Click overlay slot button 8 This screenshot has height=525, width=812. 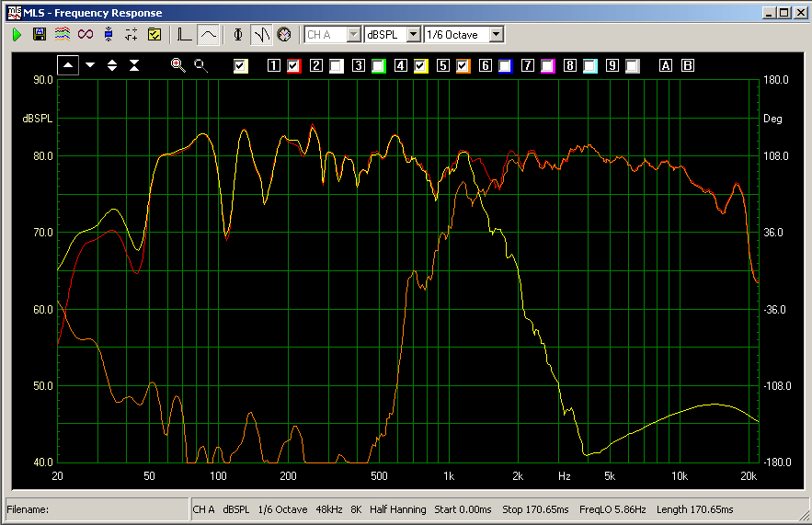(570, 65)
